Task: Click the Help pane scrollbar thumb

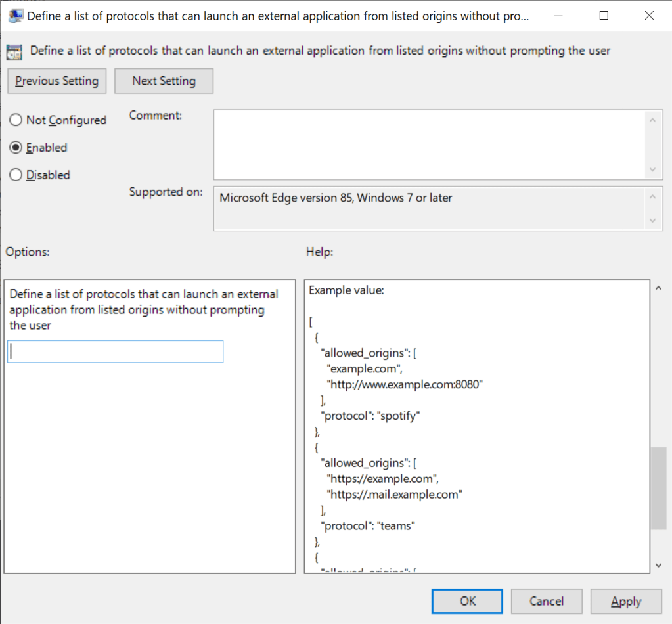Action: tap(659, 487)
